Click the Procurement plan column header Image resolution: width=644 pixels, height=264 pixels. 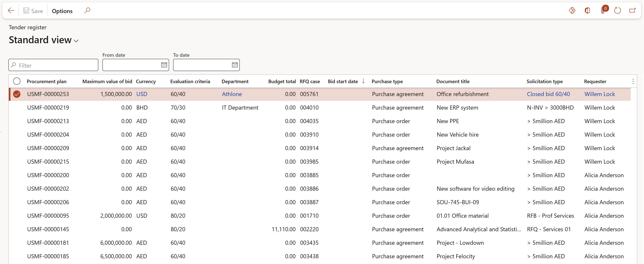(46, 81)
